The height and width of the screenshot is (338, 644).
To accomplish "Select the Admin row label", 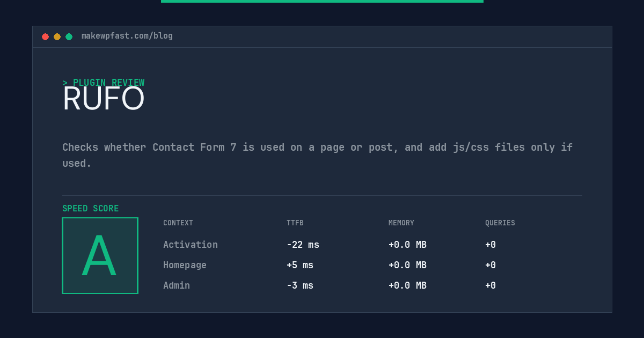I will pos(177,285).
